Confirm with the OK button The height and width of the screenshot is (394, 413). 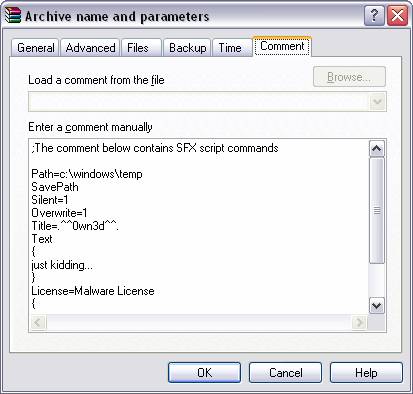[x=204, y=372]
